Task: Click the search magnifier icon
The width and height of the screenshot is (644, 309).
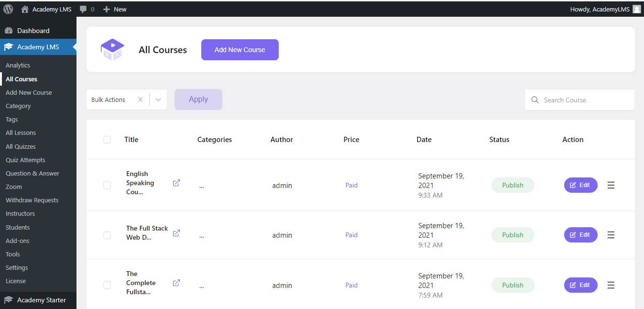Action: click(x=535, y=100)
